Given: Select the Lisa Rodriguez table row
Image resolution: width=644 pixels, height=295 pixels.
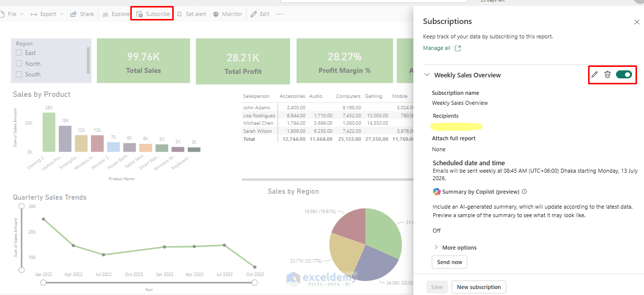Looking at the screenshot, I should click(x=328, y=115).
